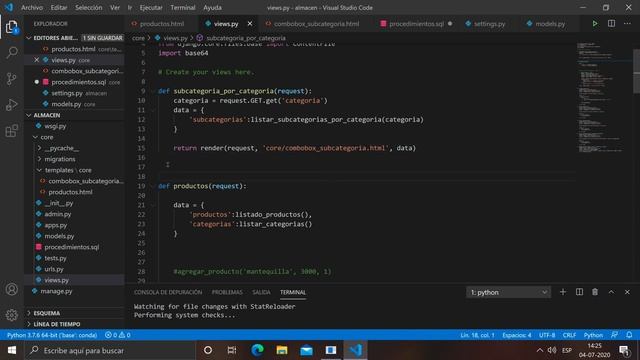This screenshot has height=360, width=640.
Task: Open the Source Control view
Action: 12,78
